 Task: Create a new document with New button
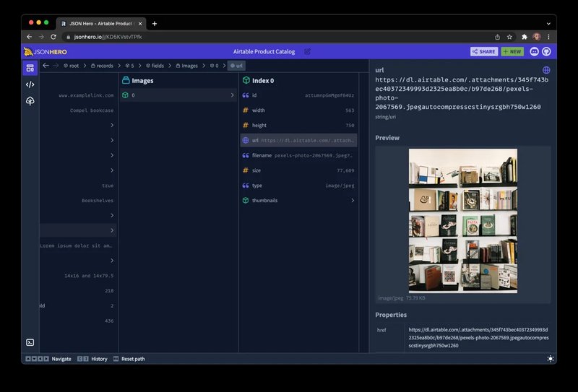pyautogui.click(x=512, y=52)
